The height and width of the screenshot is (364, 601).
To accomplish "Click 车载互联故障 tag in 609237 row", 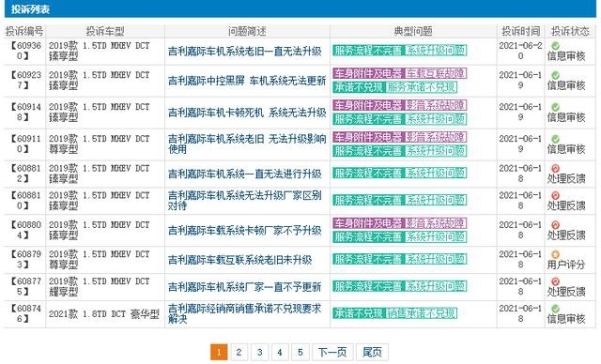I will point(436,73).
